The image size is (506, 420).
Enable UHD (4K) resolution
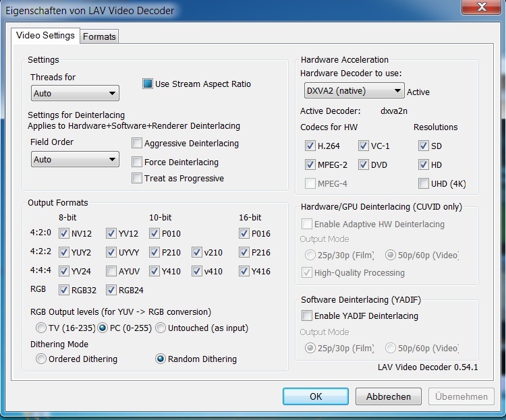tap(424, 183)
